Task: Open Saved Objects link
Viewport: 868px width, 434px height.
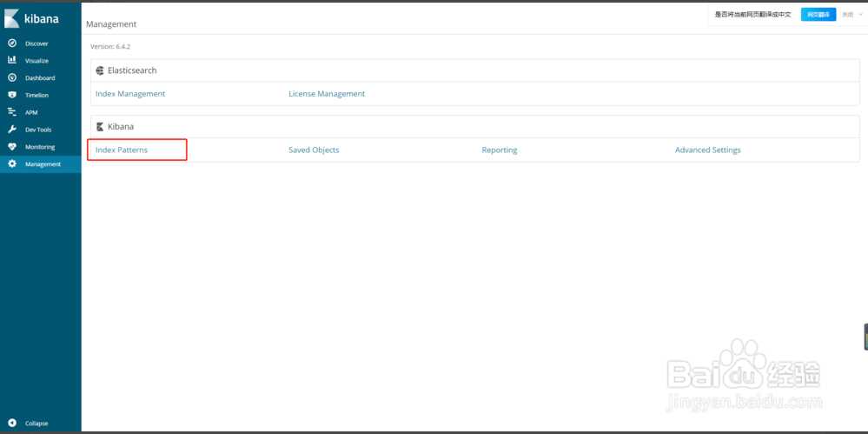Action: [x=314, y=150]
